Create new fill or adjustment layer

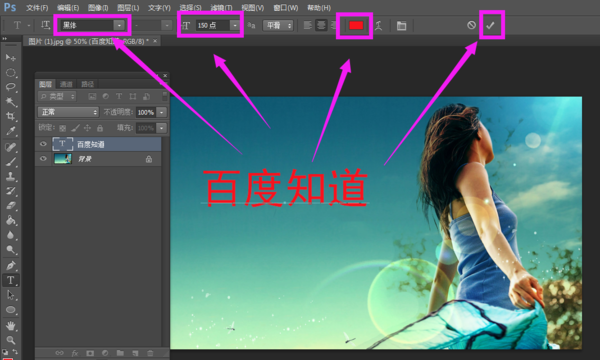pos(105,353)
